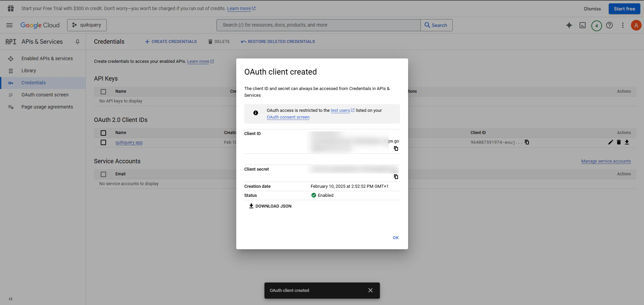
Task: Click the Start free button
Action: 624,9
